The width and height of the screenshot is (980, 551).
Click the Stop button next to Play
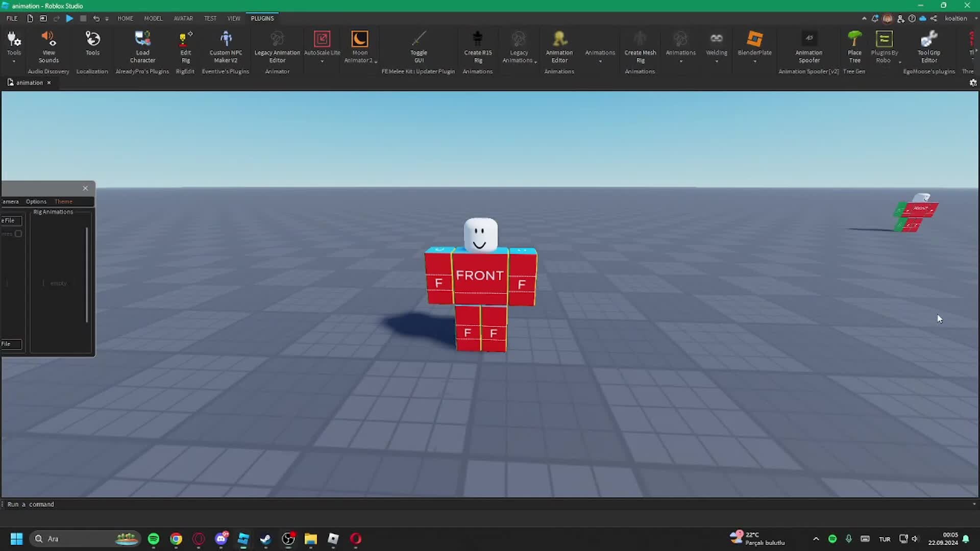[83, 18]
